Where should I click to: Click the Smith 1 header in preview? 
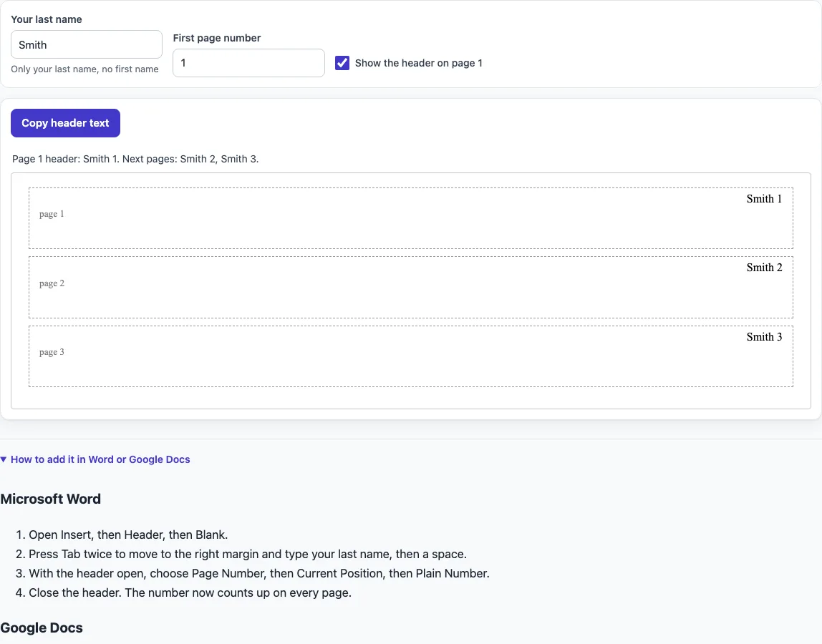click(764, 199)
